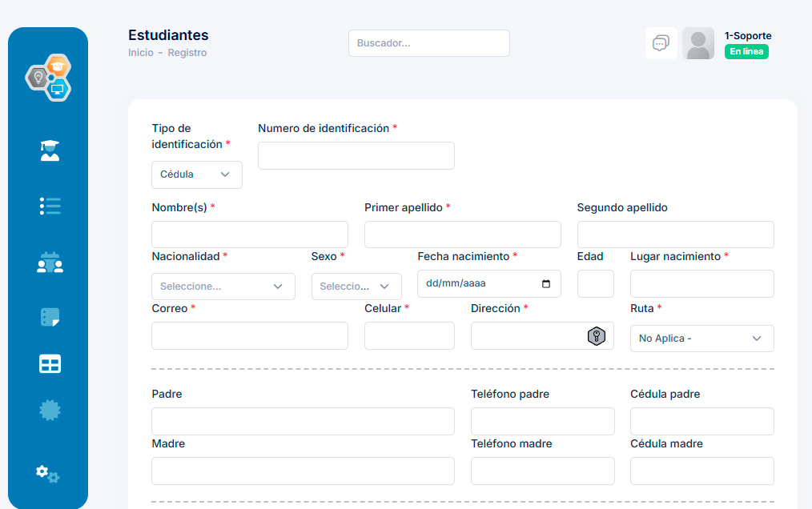
Task: Focus the Buscador search field
Action: click(428, 43)
